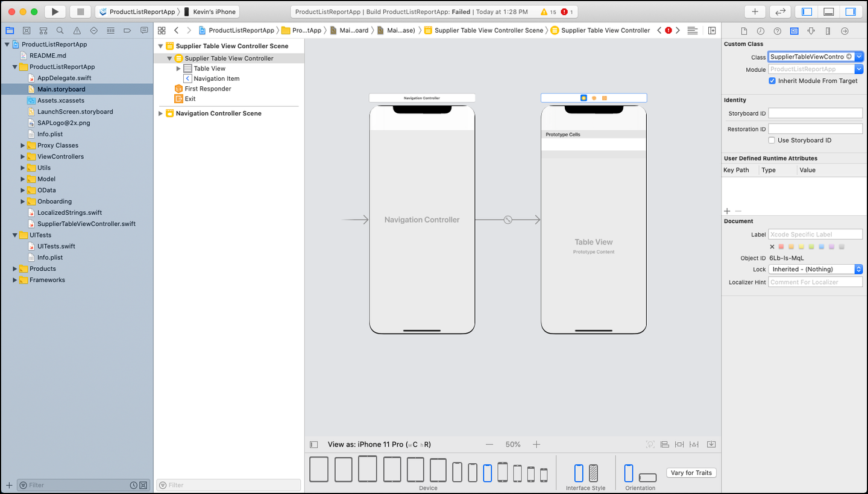The height and width of the screenshot is (494, 868).
Task: Select Navigation Item in outline
Action: (216, 79)
